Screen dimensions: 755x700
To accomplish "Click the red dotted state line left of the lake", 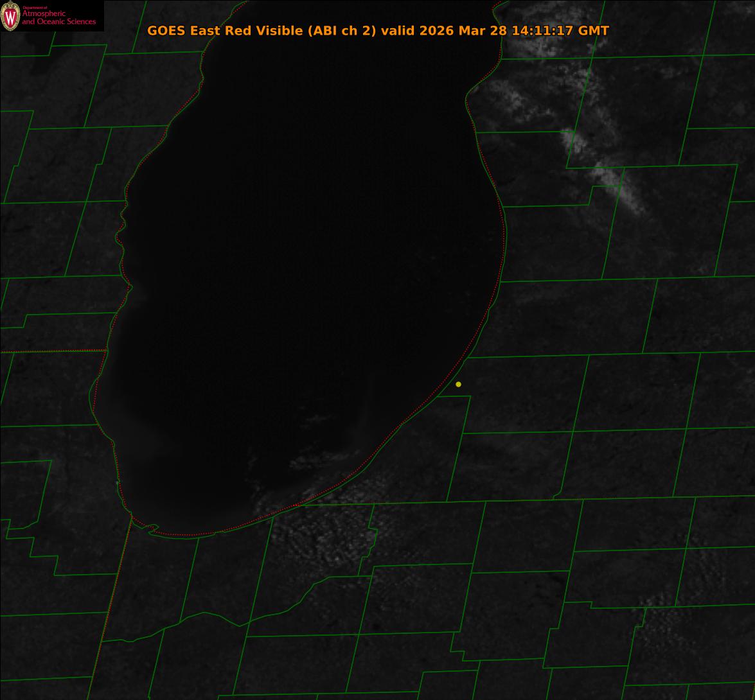I will click(x=53, y=351).
